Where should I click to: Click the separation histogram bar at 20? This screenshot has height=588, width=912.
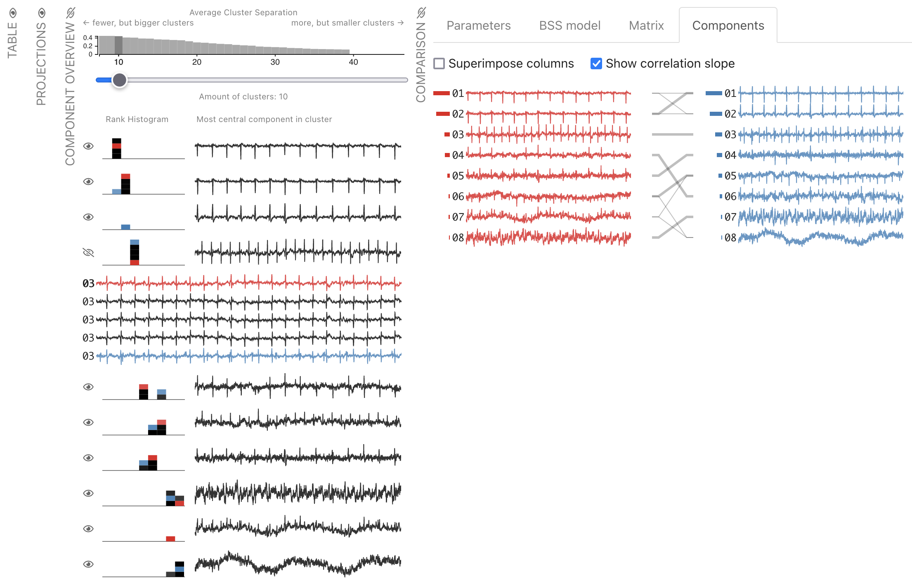click(x=197, y=48)
